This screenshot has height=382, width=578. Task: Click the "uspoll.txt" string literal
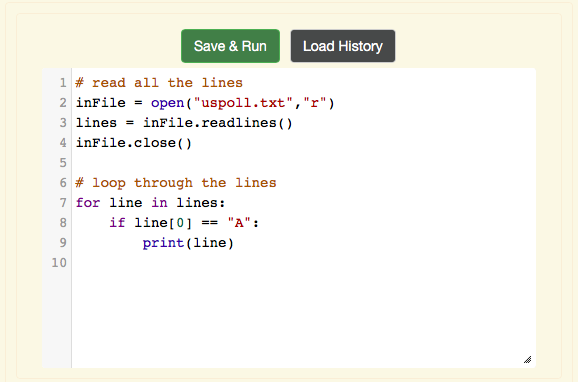click(x=243, y=103)
